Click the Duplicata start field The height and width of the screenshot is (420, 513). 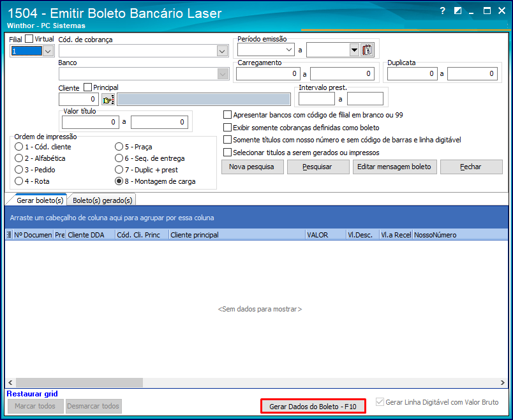coord(412,73)
